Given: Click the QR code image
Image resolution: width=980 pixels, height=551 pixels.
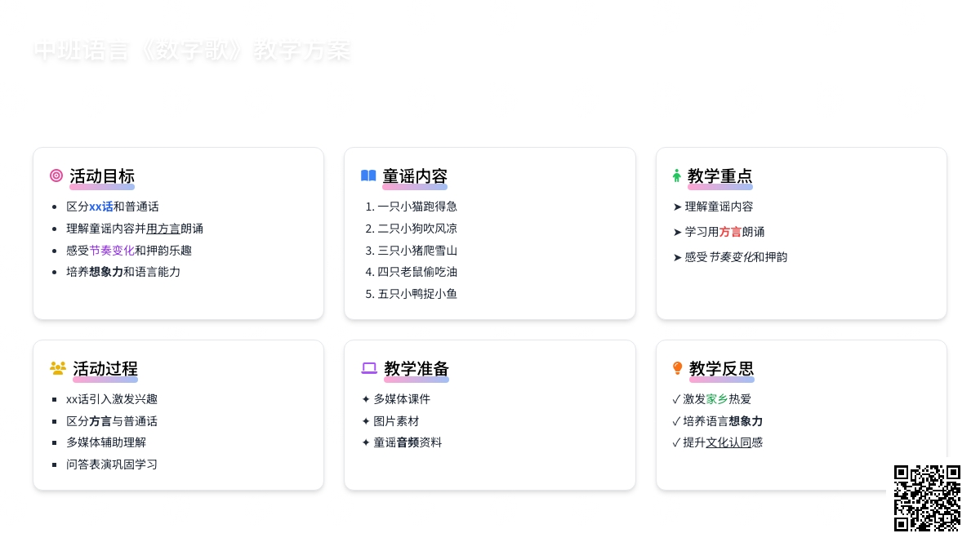Looking at the screenshot, I should 927,498.
